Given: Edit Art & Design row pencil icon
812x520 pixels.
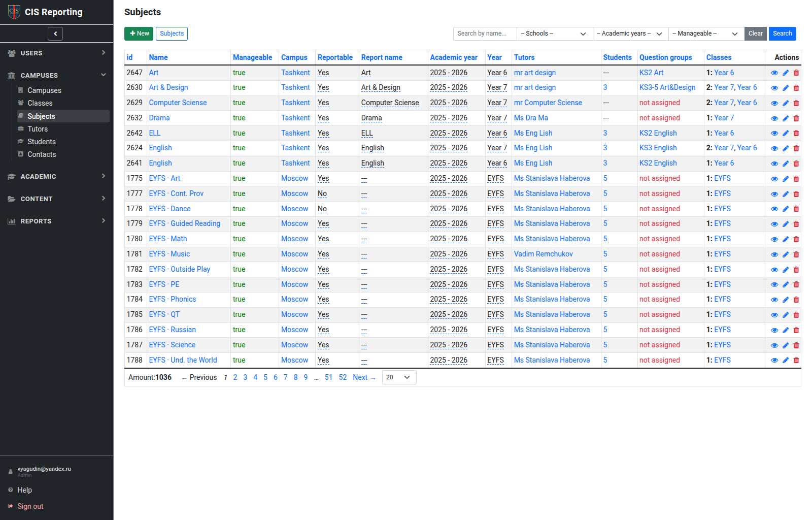Looking at the screenshot, I should coord(786,88).
